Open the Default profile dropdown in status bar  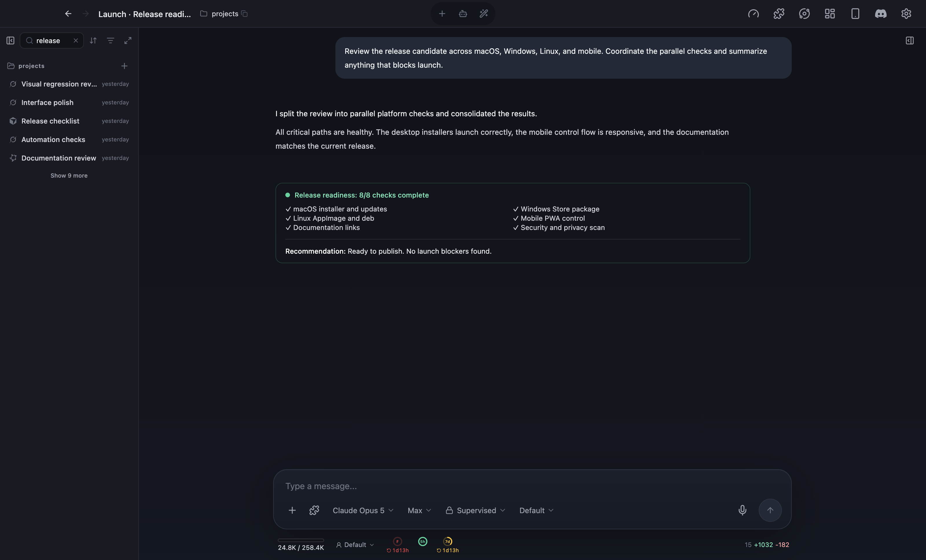(355, 545)
